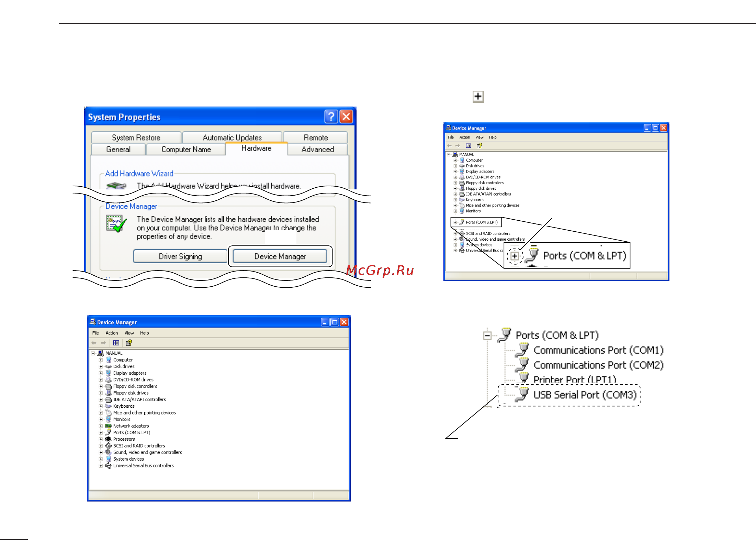Expand DVD/CD-ROM drives in lower-left Device Manager
Image resolution: width=756 pixels, height=540 pixels.
[x=101, y=380]
